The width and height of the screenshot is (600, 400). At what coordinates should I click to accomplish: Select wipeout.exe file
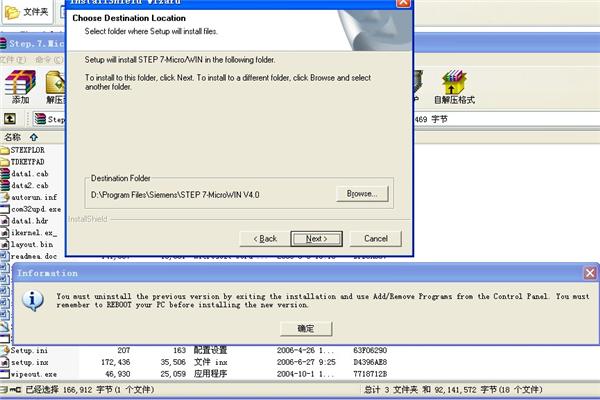tap(29, 374)
